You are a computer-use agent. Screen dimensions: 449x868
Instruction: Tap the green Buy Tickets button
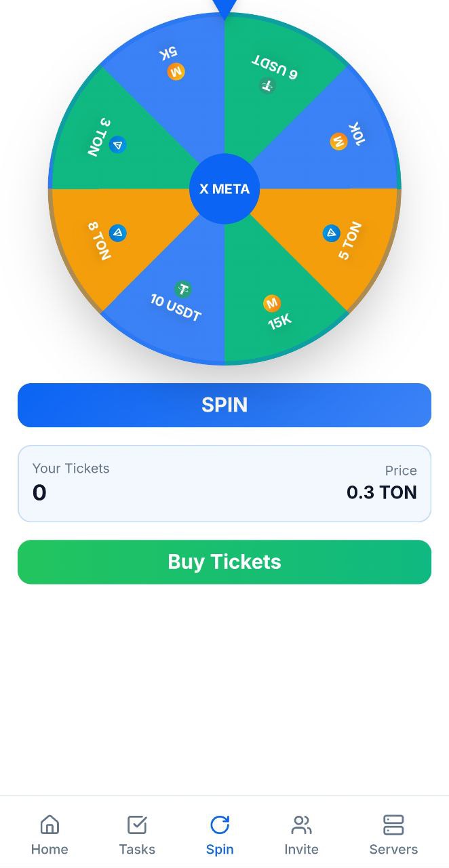point(224,562)
